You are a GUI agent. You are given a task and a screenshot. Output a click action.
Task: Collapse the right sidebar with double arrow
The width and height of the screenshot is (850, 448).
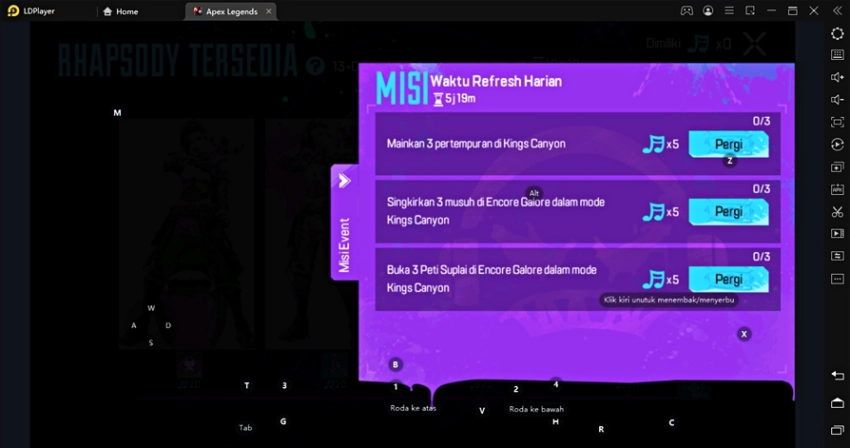coord(837,11)
